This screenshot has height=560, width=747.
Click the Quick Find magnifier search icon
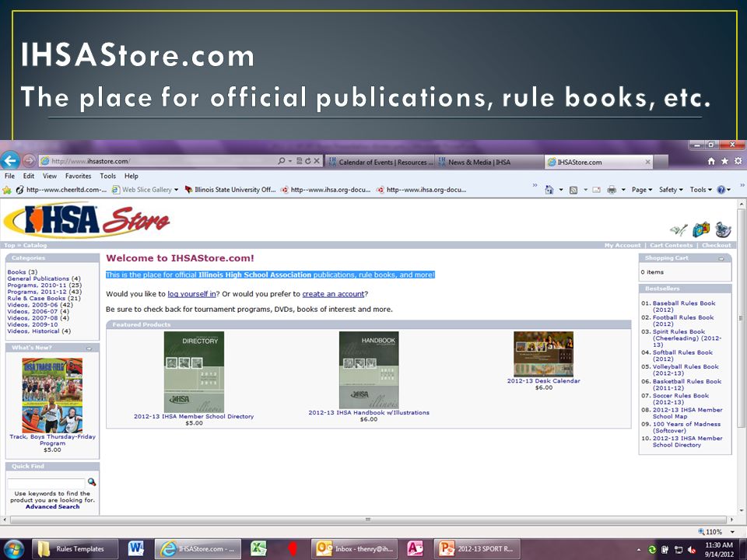pos(92,482)
